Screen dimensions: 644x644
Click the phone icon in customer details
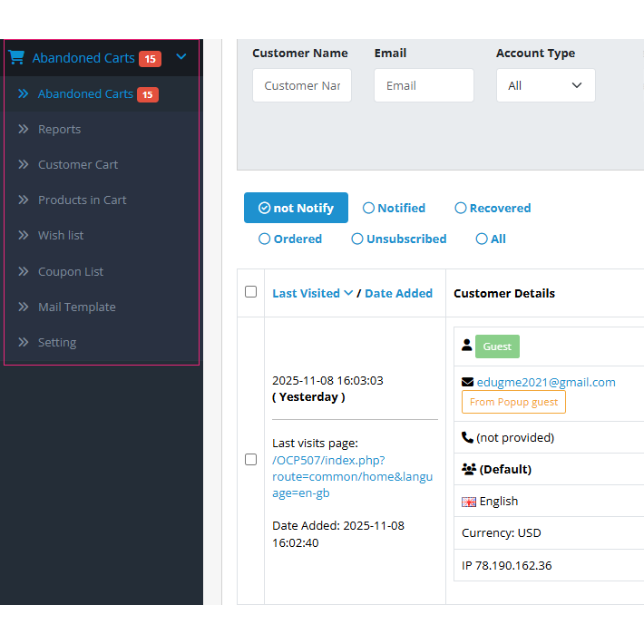click(x=468, y=437)
